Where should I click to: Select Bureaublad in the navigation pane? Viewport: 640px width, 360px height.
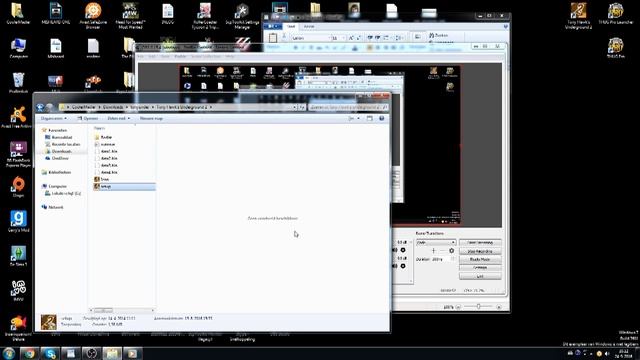(62, 138)
